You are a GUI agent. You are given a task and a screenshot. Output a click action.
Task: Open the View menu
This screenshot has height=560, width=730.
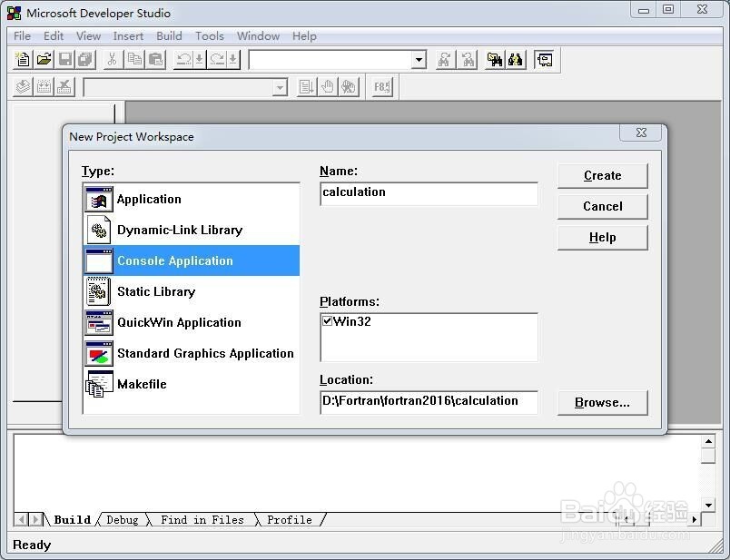pos(88,35)
